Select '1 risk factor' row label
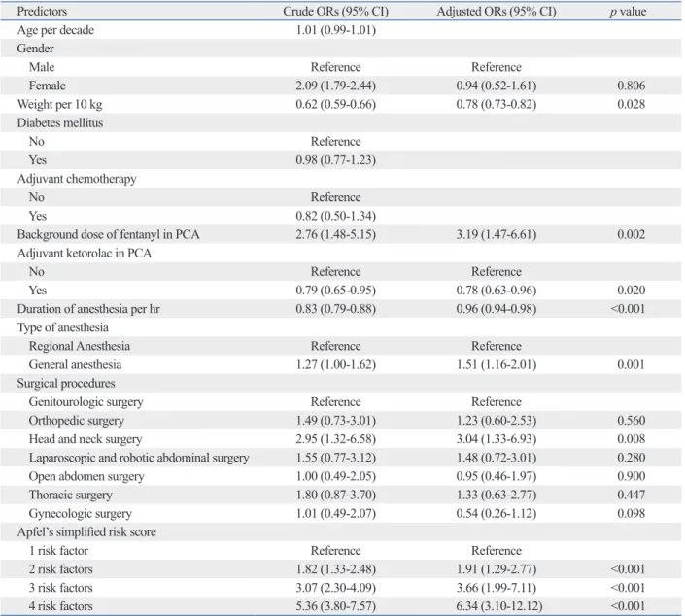The width and height of the screenshot is (685, 616). (58, 551)
